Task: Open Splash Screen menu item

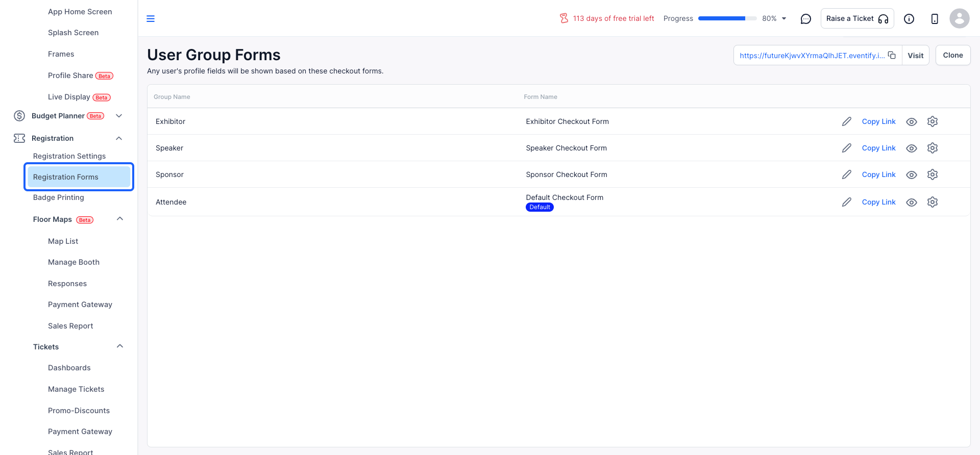Action: [x=73, y=33]
